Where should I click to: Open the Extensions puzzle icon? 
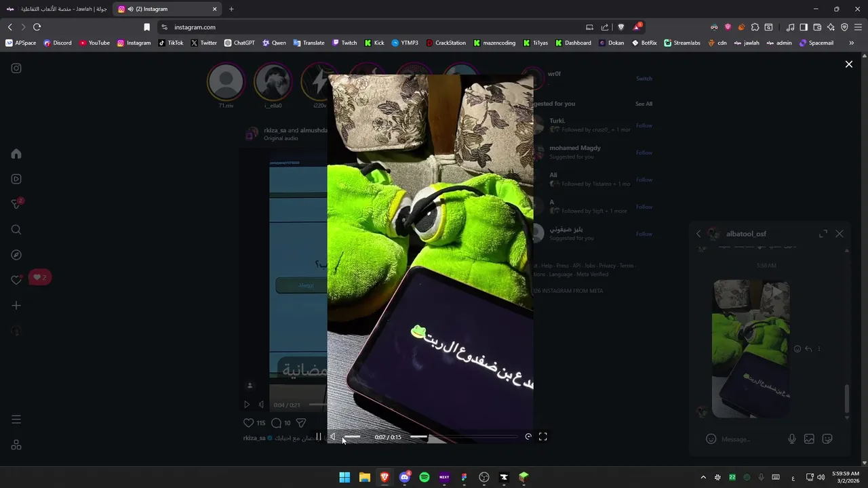pos(755,27)
